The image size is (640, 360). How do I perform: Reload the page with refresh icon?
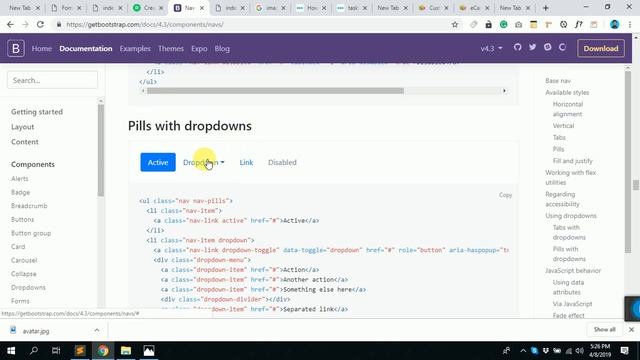pos(40,24)
